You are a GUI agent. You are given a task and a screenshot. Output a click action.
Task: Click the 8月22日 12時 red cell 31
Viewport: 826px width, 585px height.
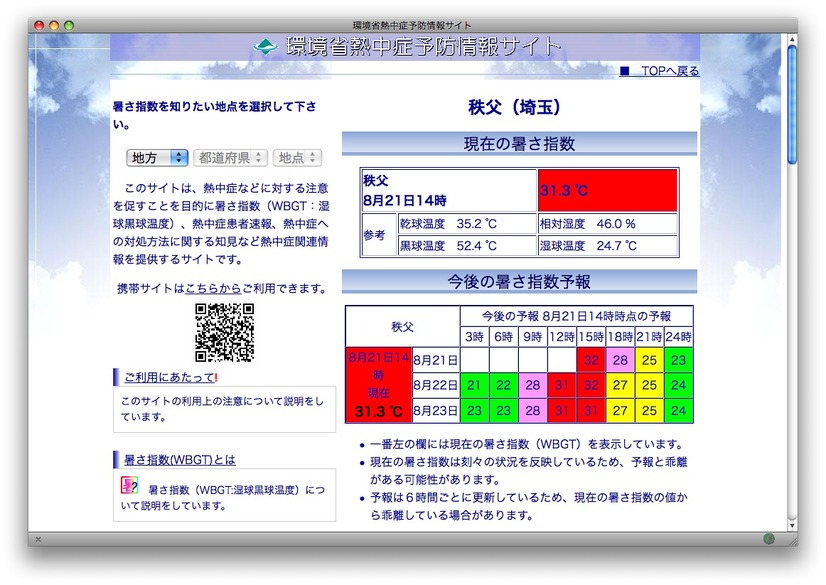point(562,385)
